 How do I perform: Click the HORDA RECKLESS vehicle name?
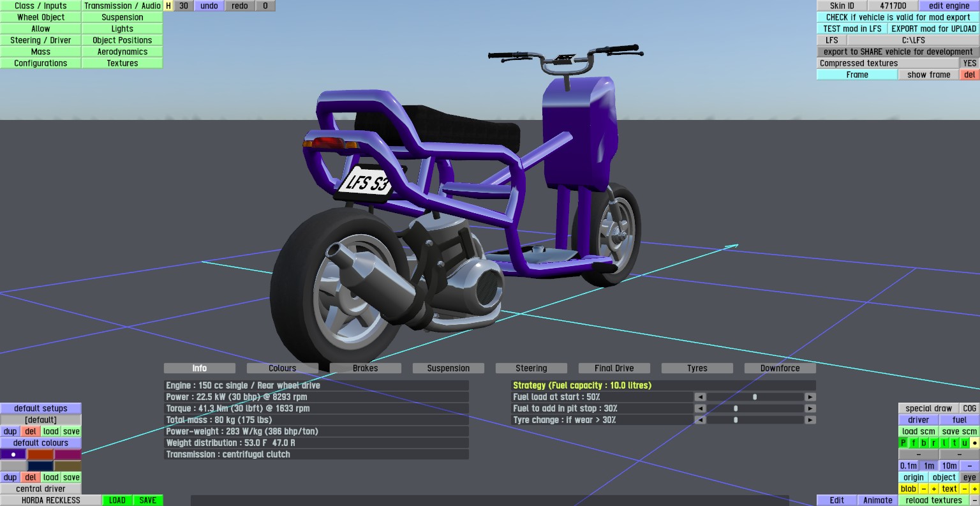coord(51,500)
